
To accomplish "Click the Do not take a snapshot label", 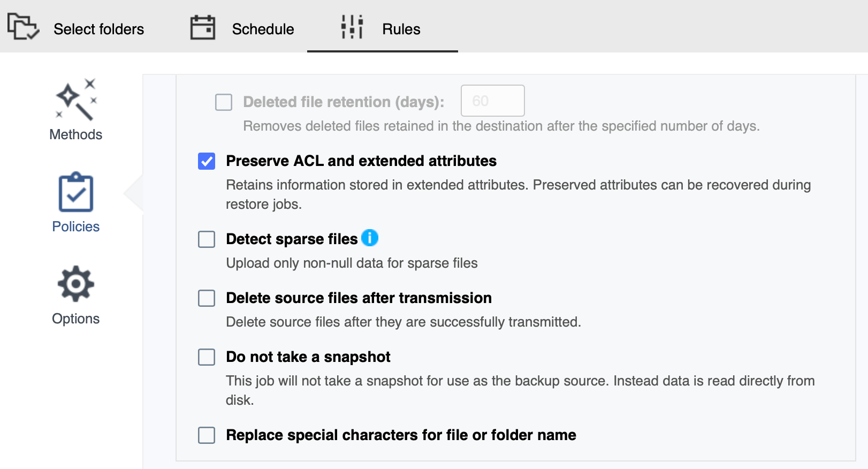I will (308, 357).
